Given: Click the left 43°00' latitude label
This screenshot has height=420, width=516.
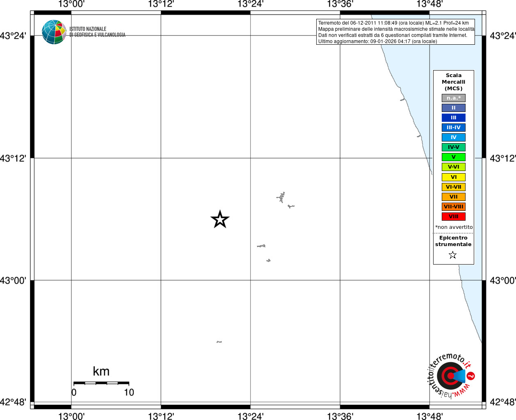Looking at the screenshot, I should point(13,281).
